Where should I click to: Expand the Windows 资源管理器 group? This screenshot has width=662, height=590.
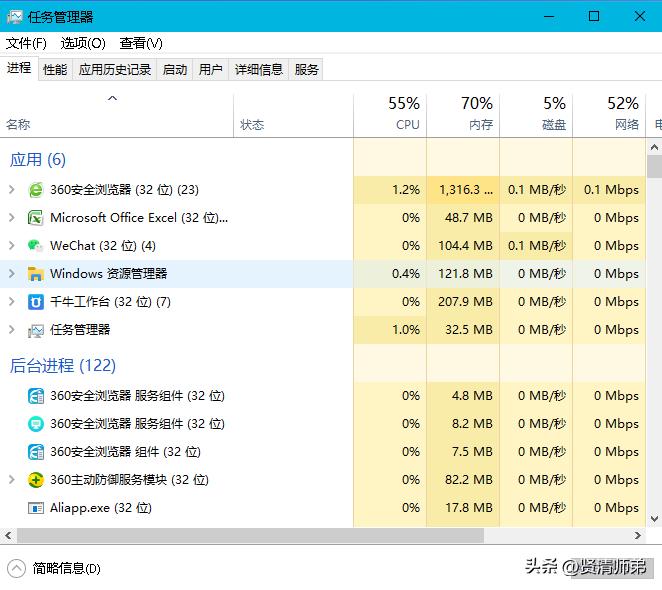[x=12, y=274]
